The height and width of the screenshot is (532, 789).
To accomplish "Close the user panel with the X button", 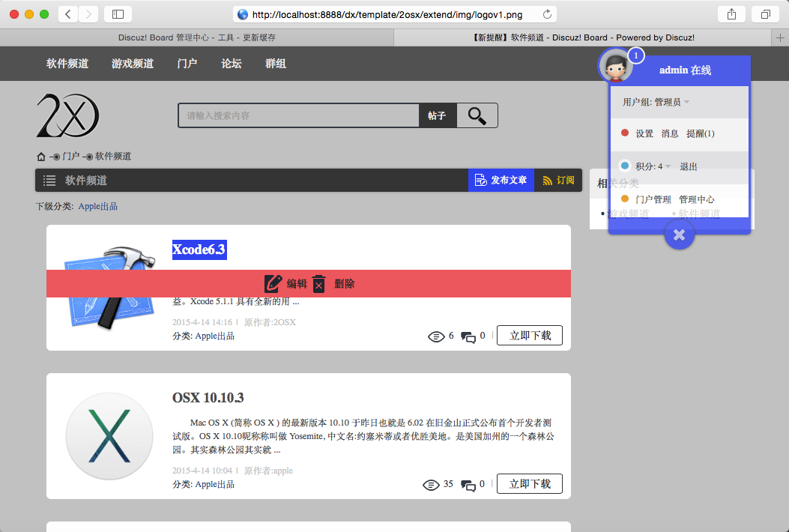I will coord(680,235).
